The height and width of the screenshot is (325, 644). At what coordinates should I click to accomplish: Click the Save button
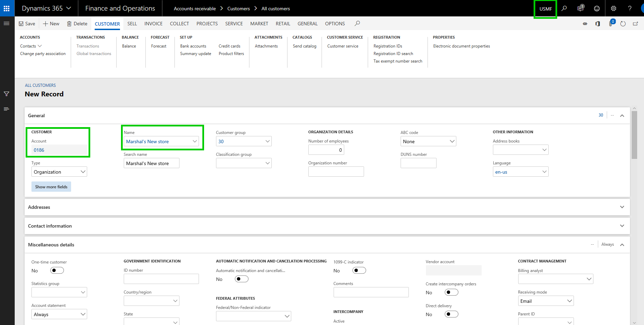point(27,24)
